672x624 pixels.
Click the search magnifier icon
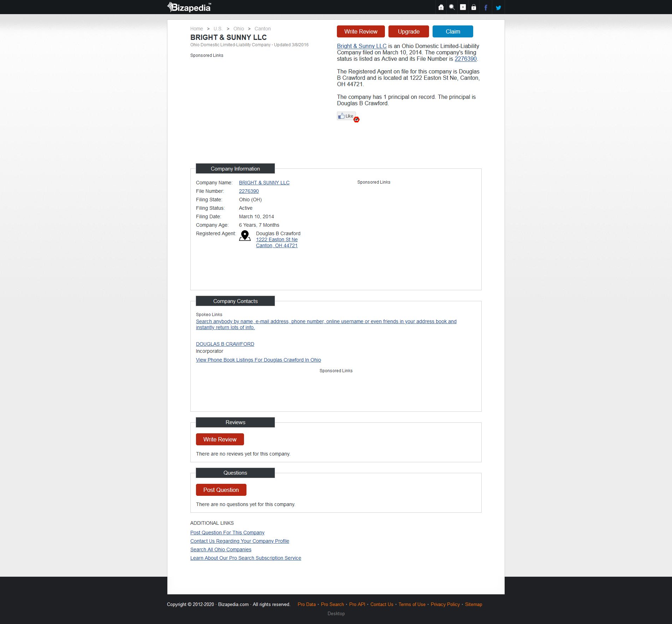pyautogui.click(x=452, y=7)
